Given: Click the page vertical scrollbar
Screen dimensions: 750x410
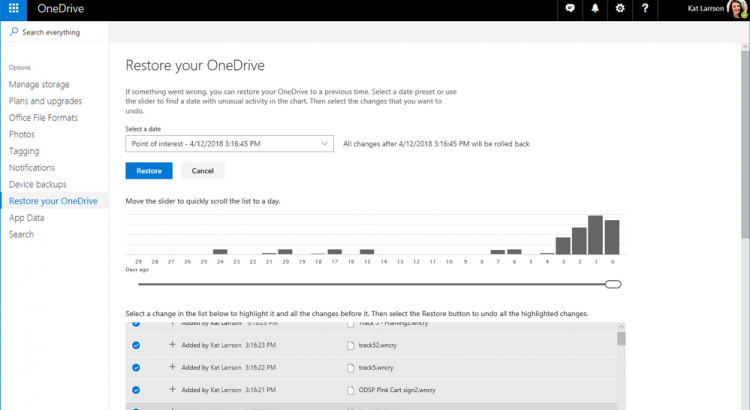Looking at the screenshot, I should [745, 144].
